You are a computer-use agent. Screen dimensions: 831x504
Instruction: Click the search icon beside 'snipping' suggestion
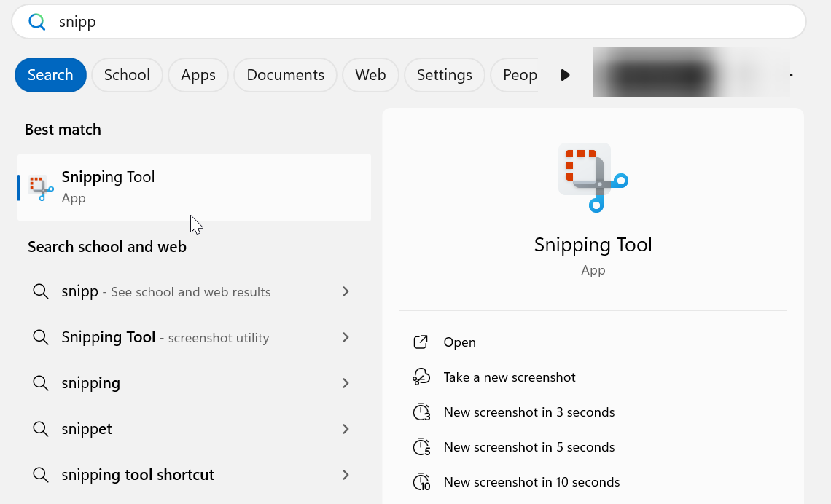(41, 383)
